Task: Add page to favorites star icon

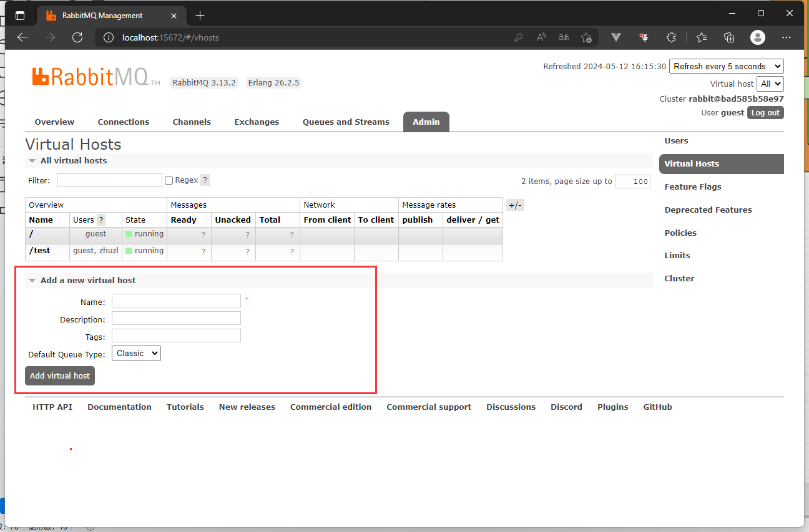Action: point(586,37)
